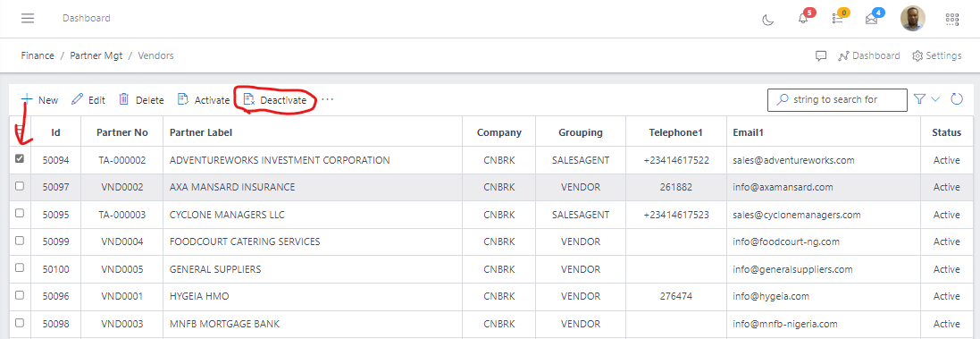Open mail inbox with 4 messages

tap(871, 19)
